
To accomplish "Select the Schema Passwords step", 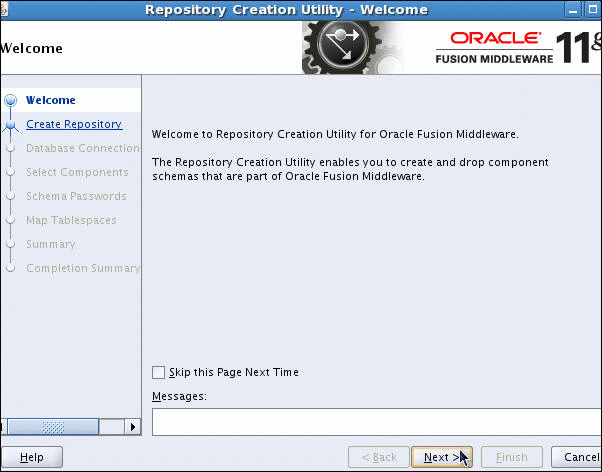I will click(76, 196).
